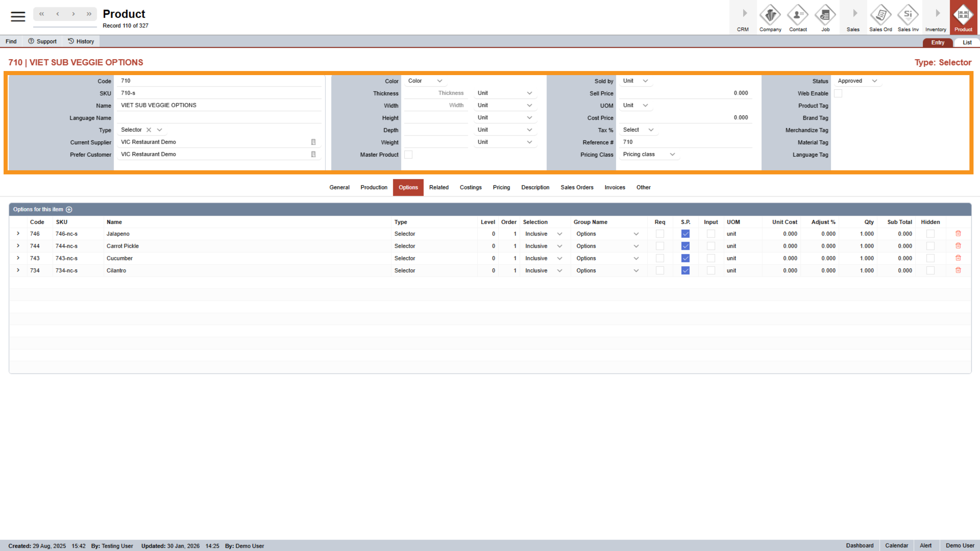Screen dimensions: 980x551
Task: Delete the Jalapeno option row
Action: [958, 233]
